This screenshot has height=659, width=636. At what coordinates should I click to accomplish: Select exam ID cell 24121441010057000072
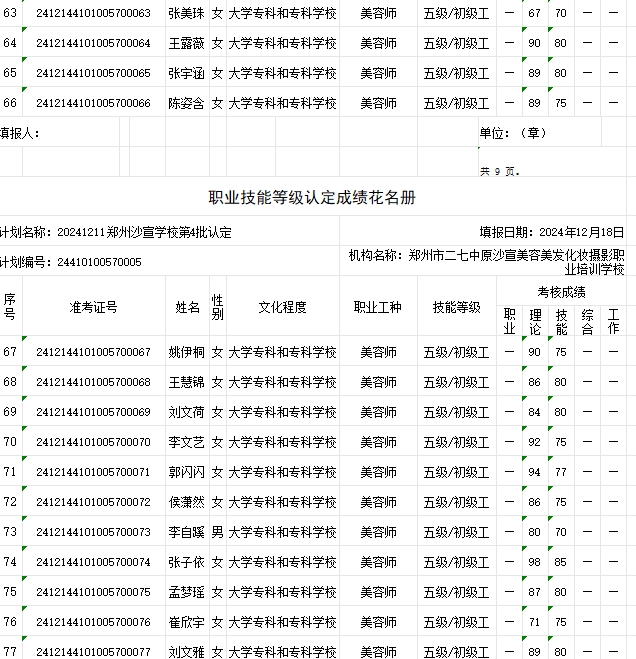coord(93,502)
